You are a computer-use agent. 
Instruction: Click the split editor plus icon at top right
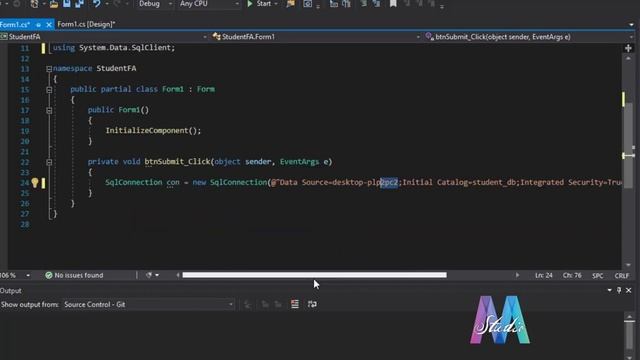pyautogui.click(x=628, y=48)
